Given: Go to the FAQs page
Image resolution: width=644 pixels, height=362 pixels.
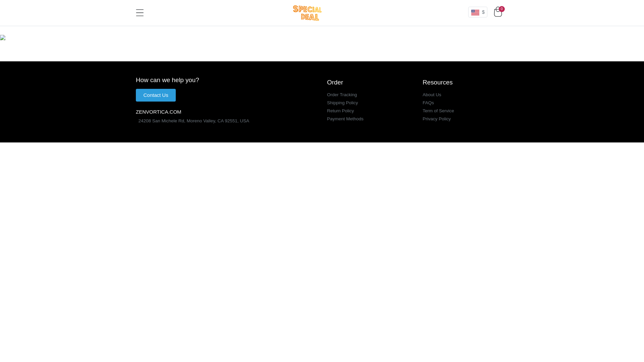Looking at the screenshot, I should coord(428,103).
